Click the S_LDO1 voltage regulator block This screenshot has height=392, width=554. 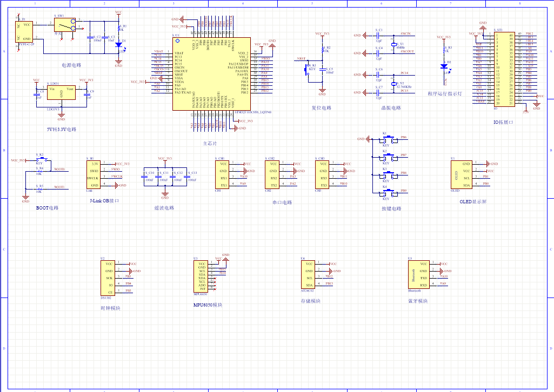pos(61,92)
